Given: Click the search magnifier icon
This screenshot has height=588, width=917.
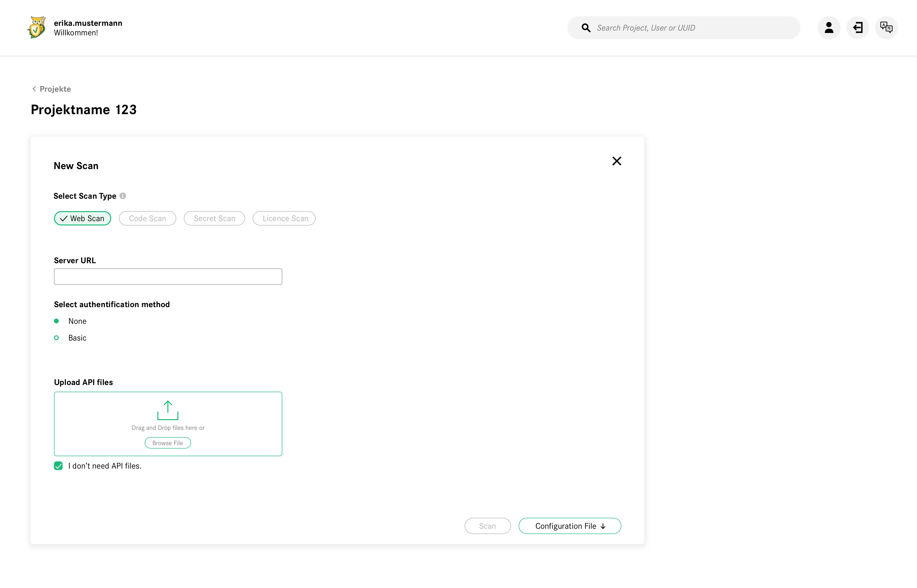Looking at the screenshot, I should pos(586,27).
